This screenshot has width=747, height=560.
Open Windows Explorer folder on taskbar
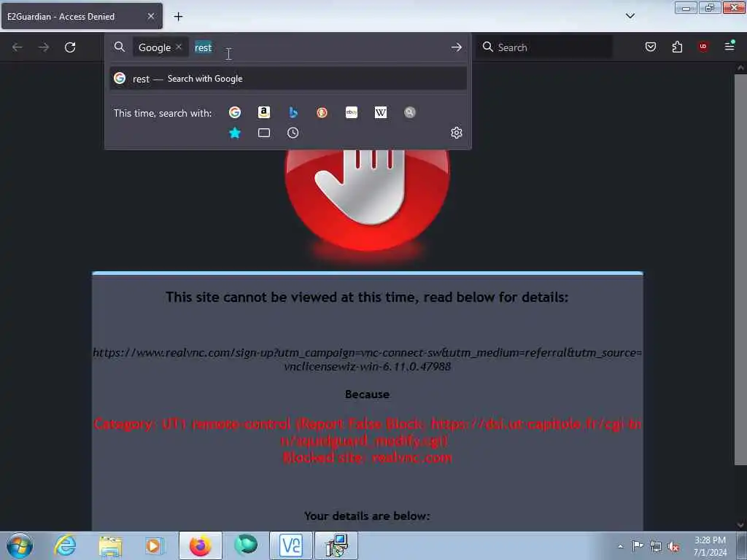tap(111, 545)
